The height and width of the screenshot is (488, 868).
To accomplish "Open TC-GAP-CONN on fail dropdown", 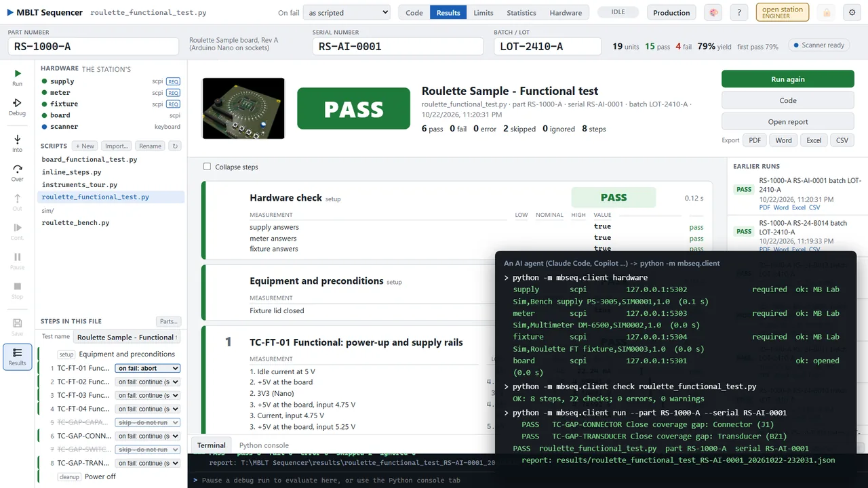I will [x=148, y=436].
